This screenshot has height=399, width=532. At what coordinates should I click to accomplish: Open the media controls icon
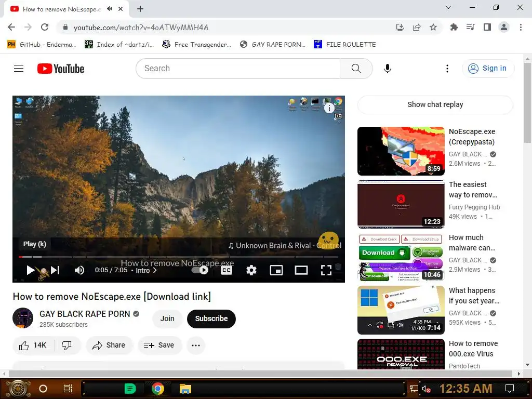[470, 27]
